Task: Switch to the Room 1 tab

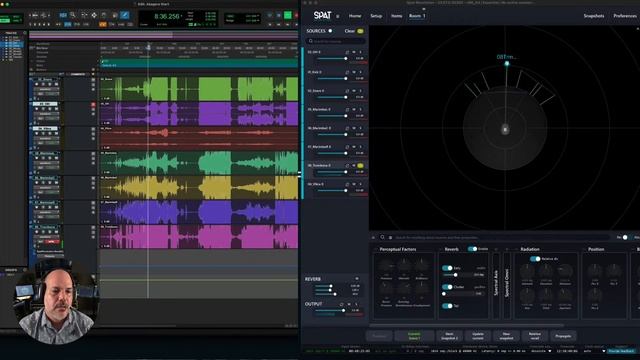Action: tap(417, 16)
